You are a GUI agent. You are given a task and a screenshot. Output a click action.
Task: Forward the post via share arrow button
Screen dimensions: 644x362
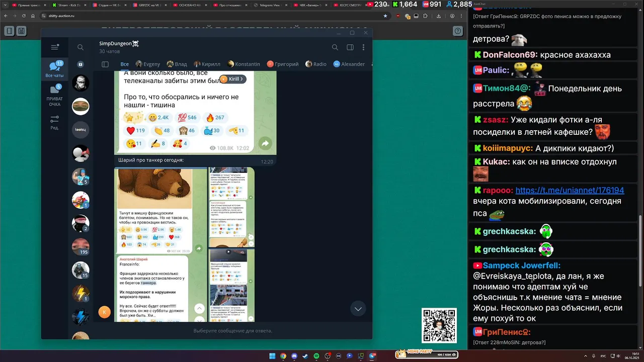point(265,144)
